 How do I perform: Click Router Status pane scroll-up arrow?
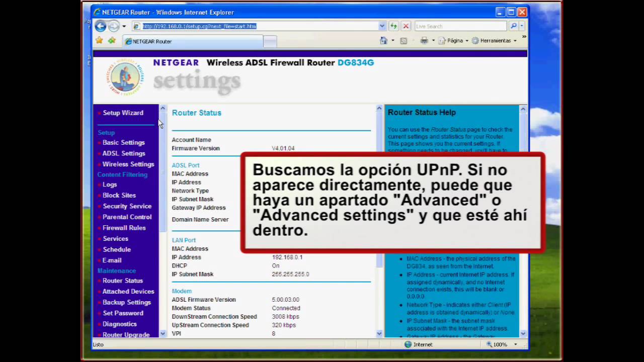click(x=379, y=109)
